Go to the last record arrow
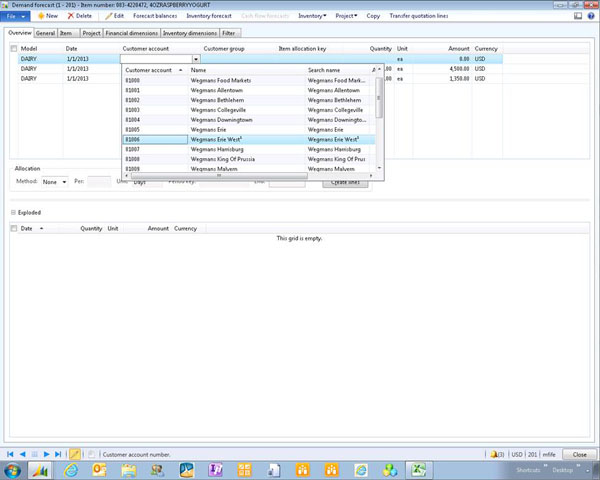The height and width of the screenshot is (480, 600). coord(58,454)
